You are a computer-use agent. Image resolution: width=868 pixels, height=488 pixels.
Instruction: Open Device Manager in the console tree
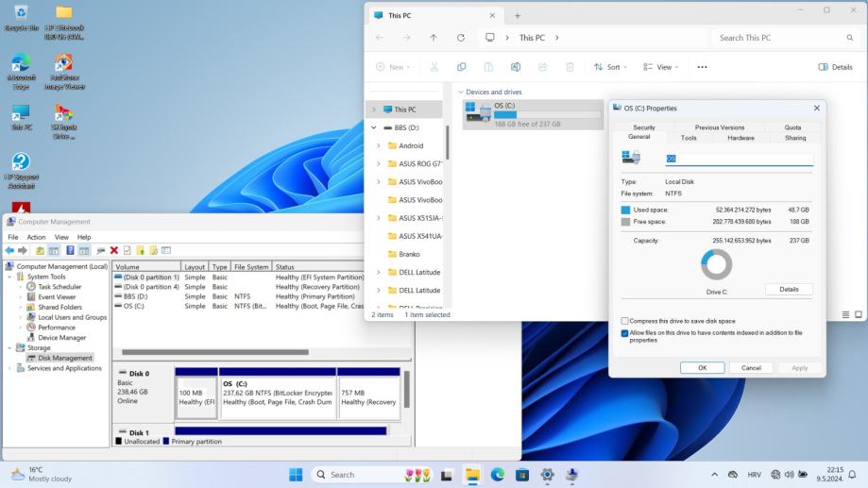(61, 337)
